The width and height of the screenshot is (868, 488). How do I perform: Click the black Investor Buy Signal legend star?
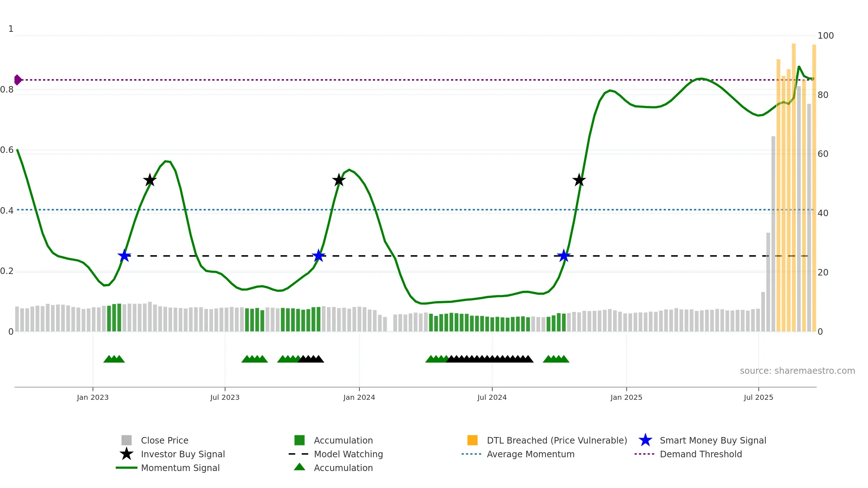(x=127, y=454)
